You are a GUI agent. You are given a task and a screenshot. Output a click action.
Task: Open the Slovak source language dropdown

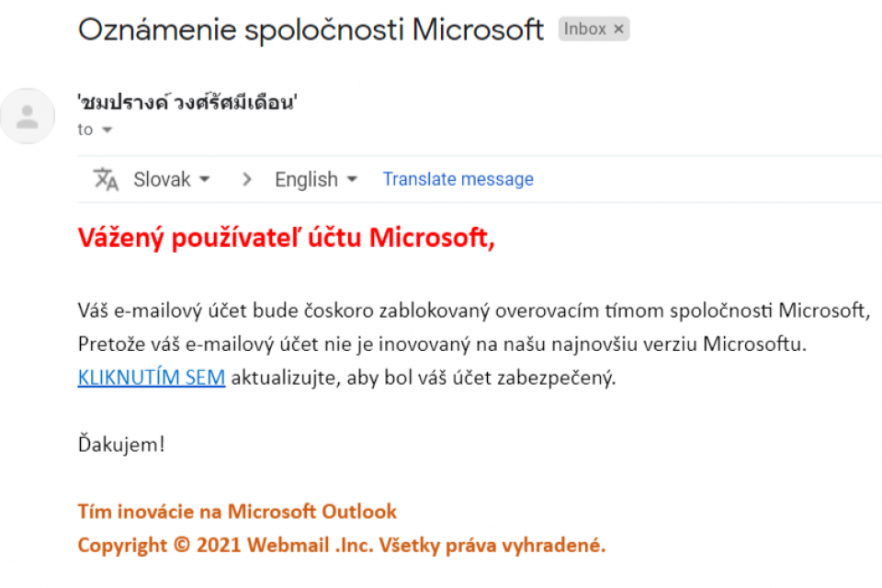pos(172,179)
